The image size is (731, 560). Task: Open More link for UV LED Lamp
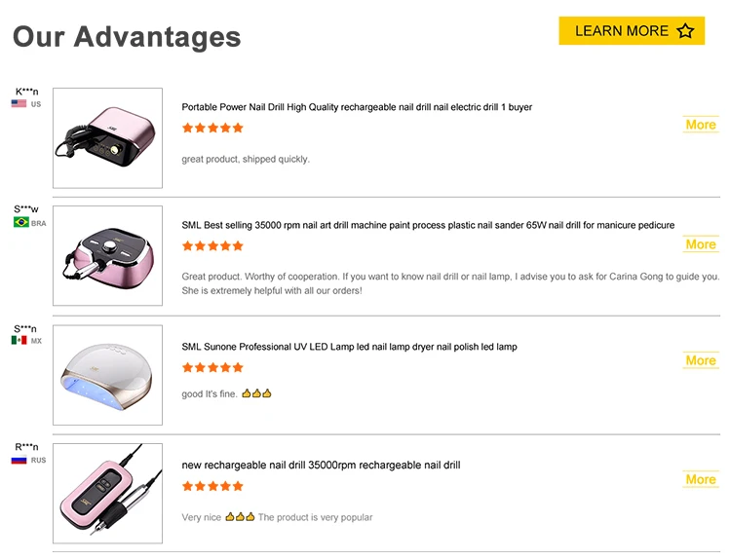pyautogui.click(x=701, y=360)
